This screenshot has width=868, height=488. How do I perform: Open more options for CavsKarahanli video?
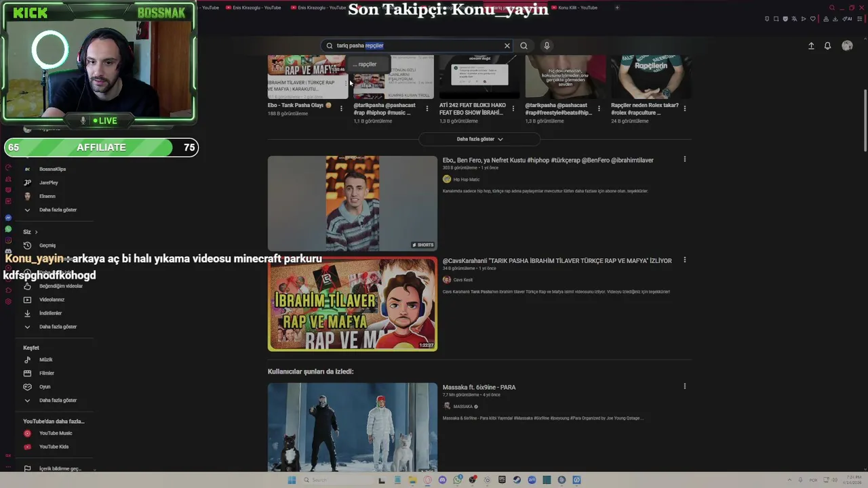pyautogui.click(x=684, y=260)
